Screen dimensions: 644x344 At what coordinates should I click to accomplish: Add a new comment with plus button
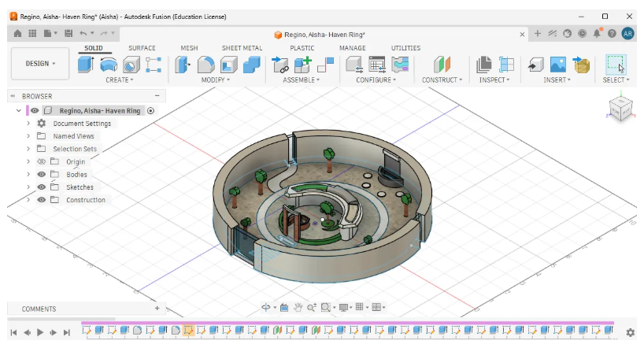coord(157,308)
